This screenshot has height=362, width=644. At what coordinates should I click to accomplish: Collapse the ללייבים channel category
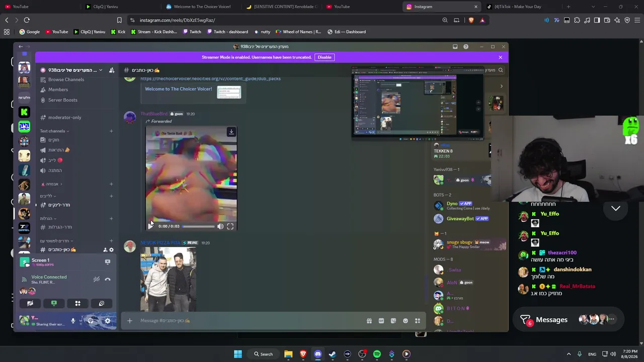tap(48, 196)
